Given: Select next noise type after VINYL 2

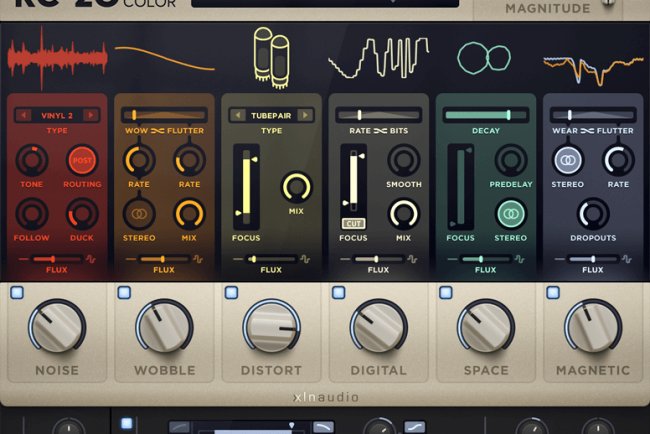Looking at the screenshot, I should pyautogui.click(x=90, y=115).
